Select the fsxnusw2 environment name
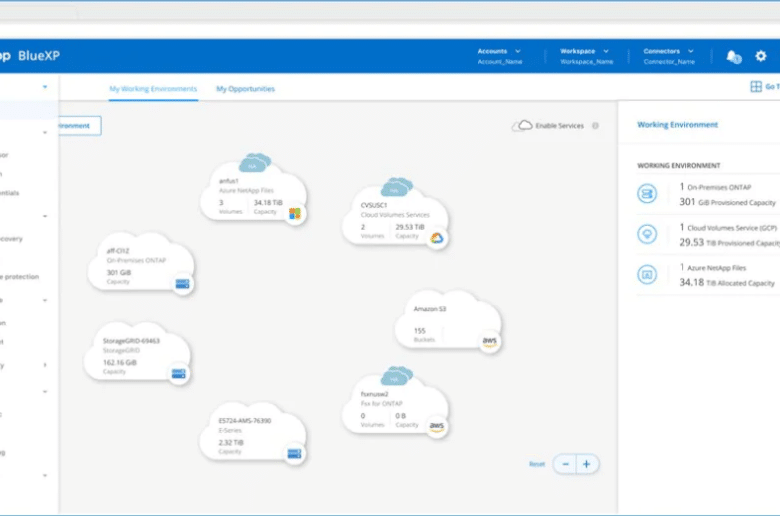780x516 pixels. pyautogui.click(x=374, y=394)
